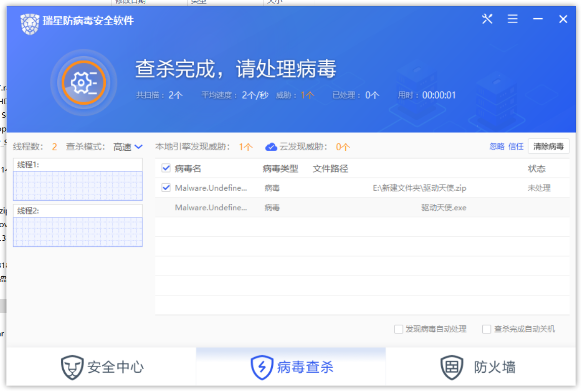Viewport: 582px width, 392px height.
Task: Open the tools wrench icon in title bar
Action: [487, 19]
